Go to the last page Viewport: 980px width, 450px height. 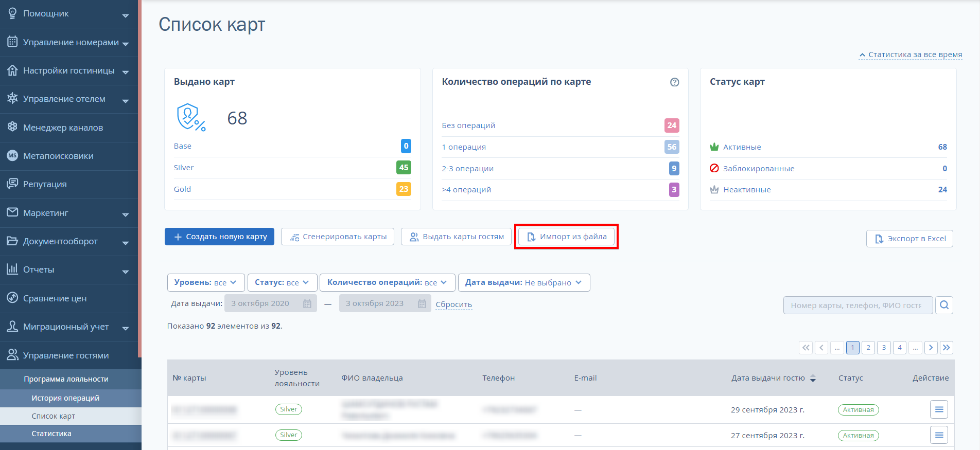pyautogui.click(x=946, y=348)
